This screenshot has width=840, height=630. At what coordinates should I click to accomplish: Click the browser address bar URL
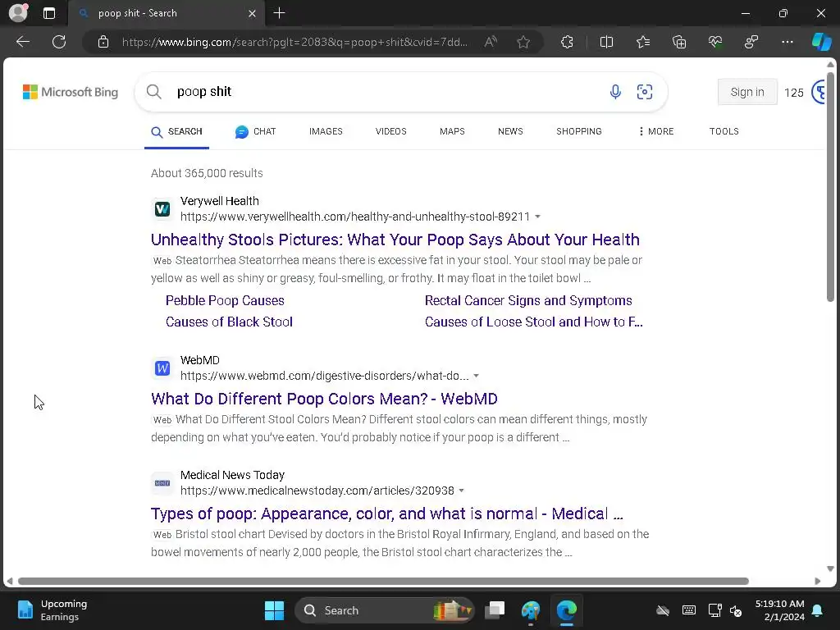(x=294, y=42)
